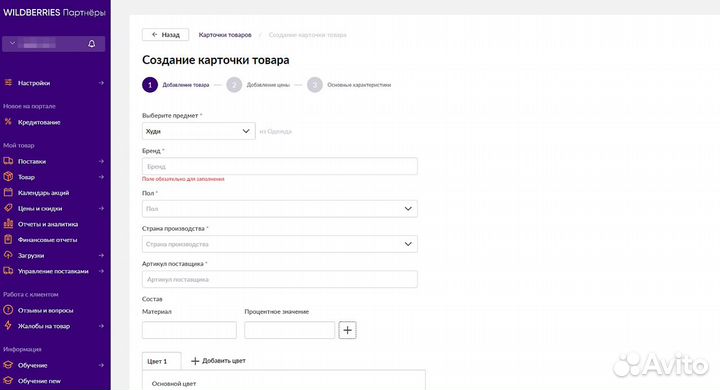Click the WILDBERRIES Партнёры logo

point(54,12)
